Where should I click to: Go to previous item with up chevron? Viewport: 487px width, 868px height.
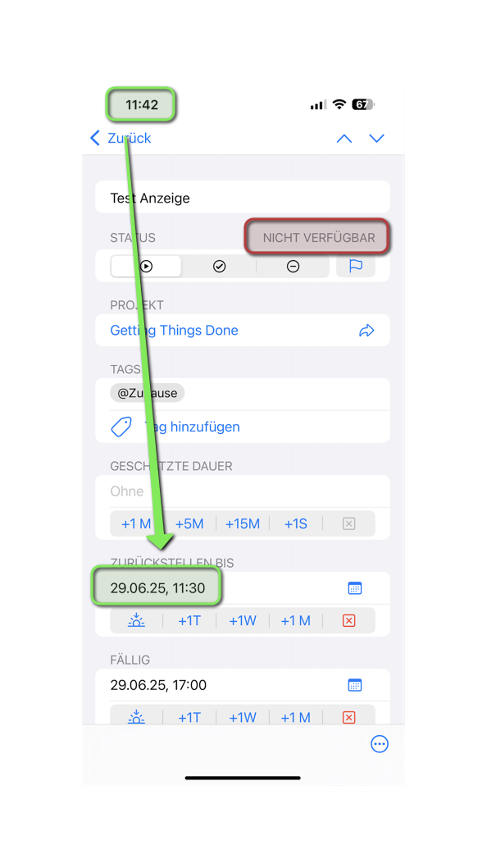click(x=344, y=139)
